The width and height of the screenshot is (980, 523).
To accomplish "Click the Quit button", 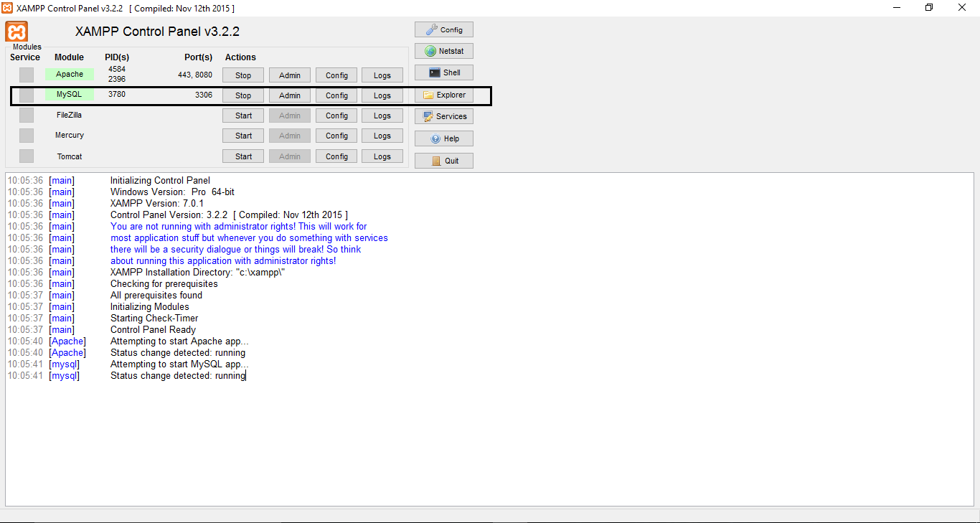I will coord(444,161).
